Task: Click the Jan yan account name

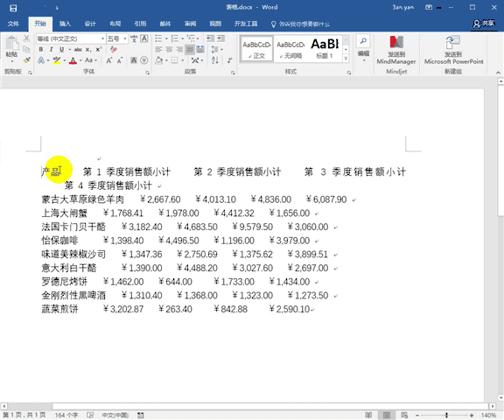Action: click(402, 7)
